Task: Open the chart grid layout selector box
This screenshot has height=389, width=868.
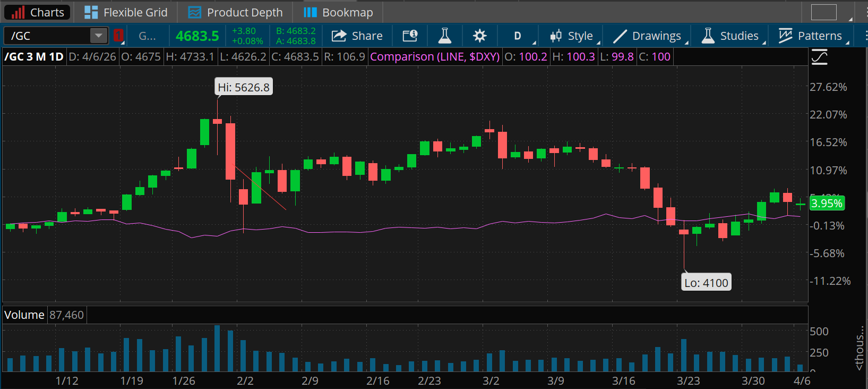Action: tap(823, 12)
